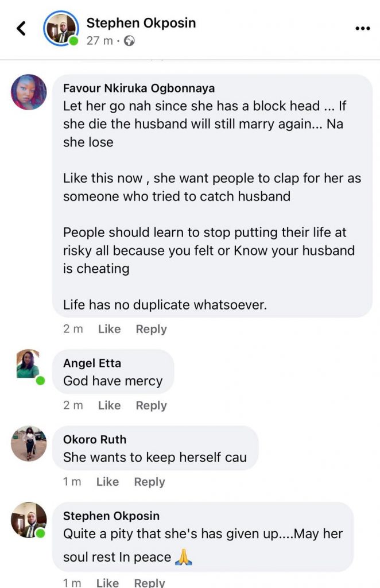
Task: Open Angel Etta's name link
Action: [x=92, y=363]
